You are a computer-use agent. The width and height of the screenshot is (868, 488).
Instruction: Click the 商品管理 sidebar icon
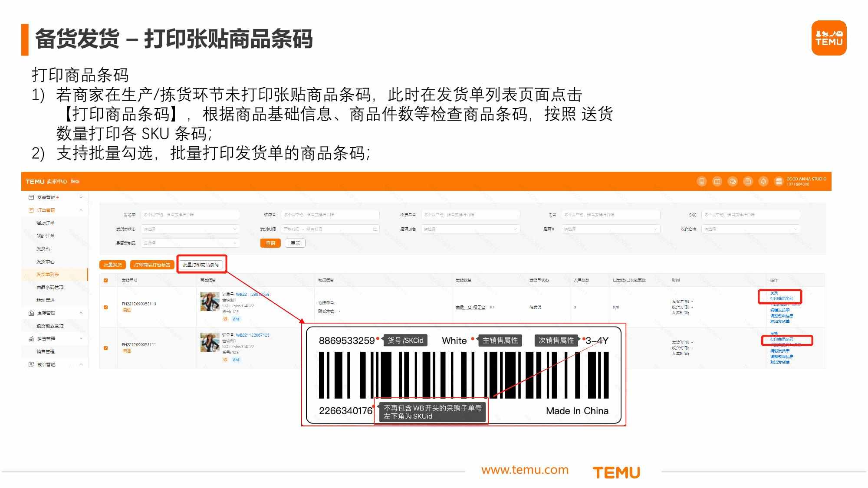point(31,197)
